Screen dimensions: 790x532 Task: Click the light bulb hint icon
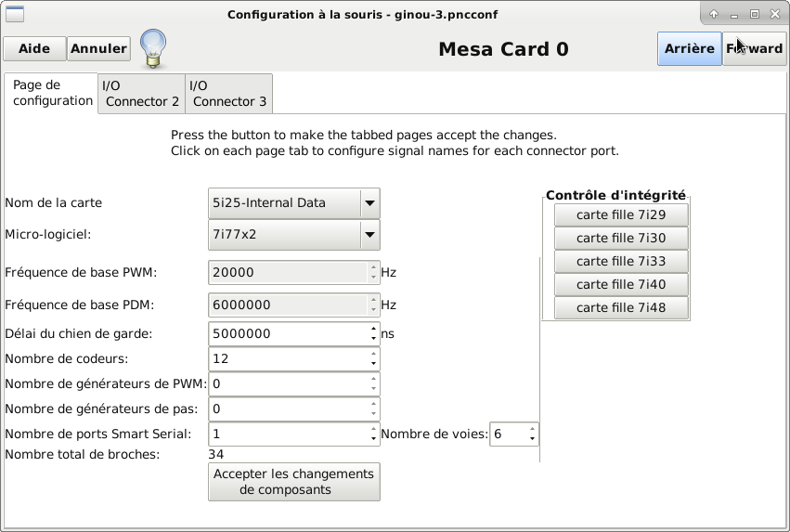pos(153,49)
